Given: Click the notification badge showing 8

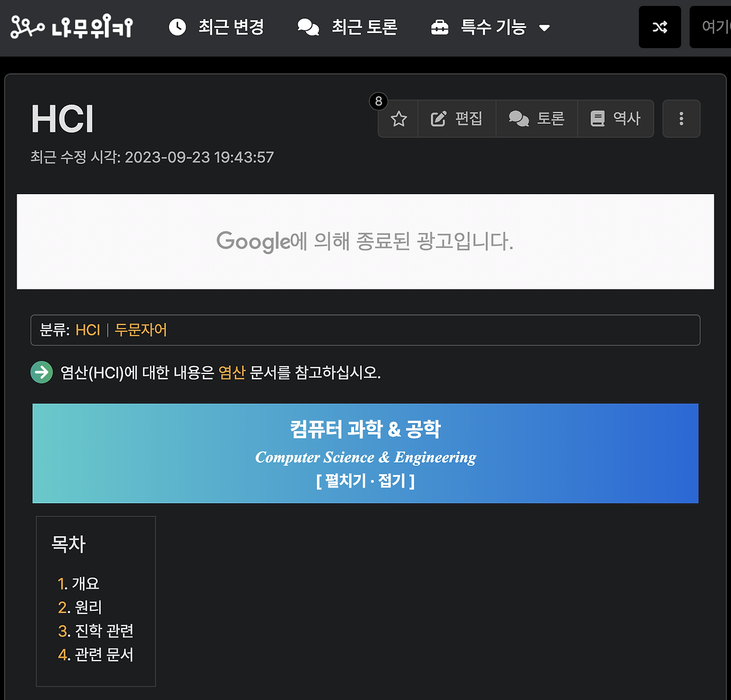Looking at the screenshot, I should point(379,101).
